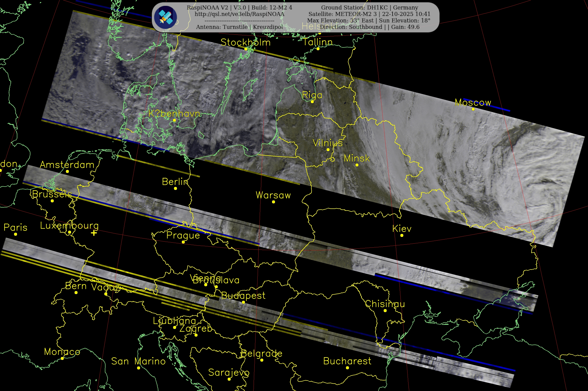Click the Ground Station DH1KC text

pos(370,7)
